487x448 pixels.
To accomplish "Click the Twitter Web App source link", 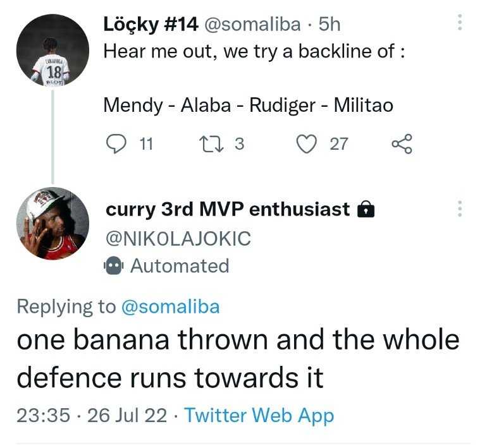I will 259,415.
